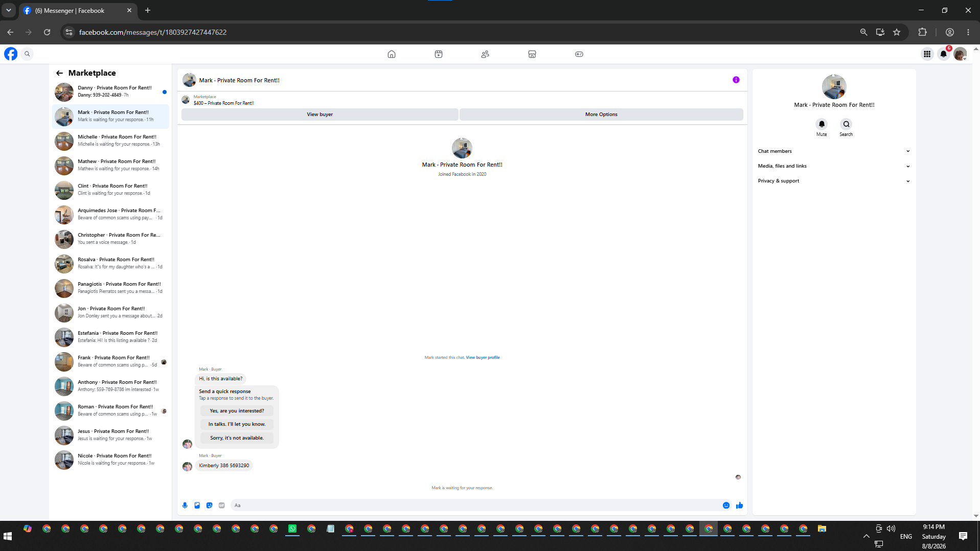
Task: Open the View buyer profile link
Action: (x=483, y=358)
